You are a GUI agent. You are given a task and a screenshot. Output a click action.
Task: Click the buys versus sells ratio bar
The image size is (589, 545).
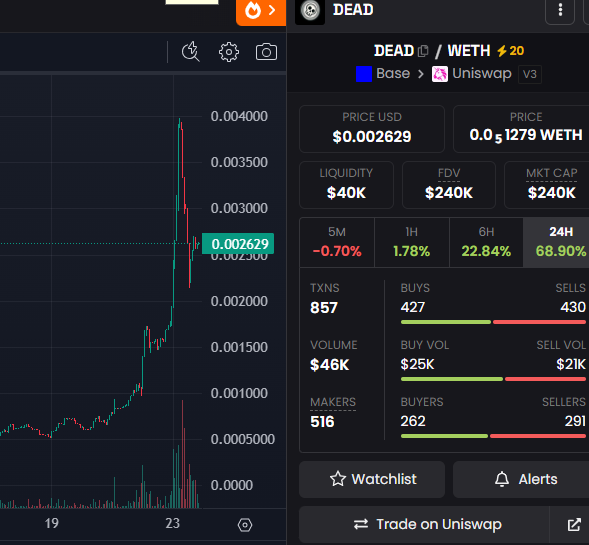(x=493, y=322)
